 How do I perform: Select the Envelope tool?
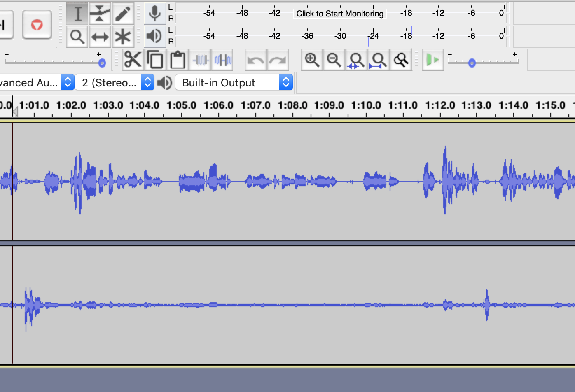(100, 14)
